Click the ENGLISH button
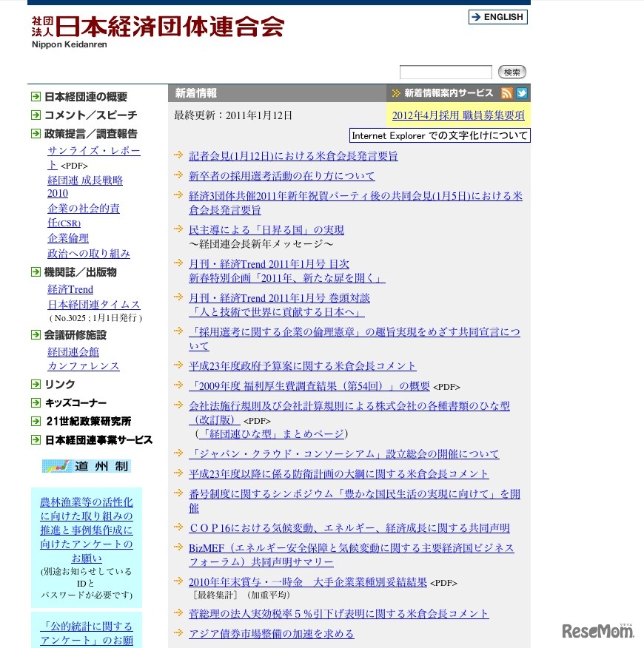 click(x=497, y=17)
